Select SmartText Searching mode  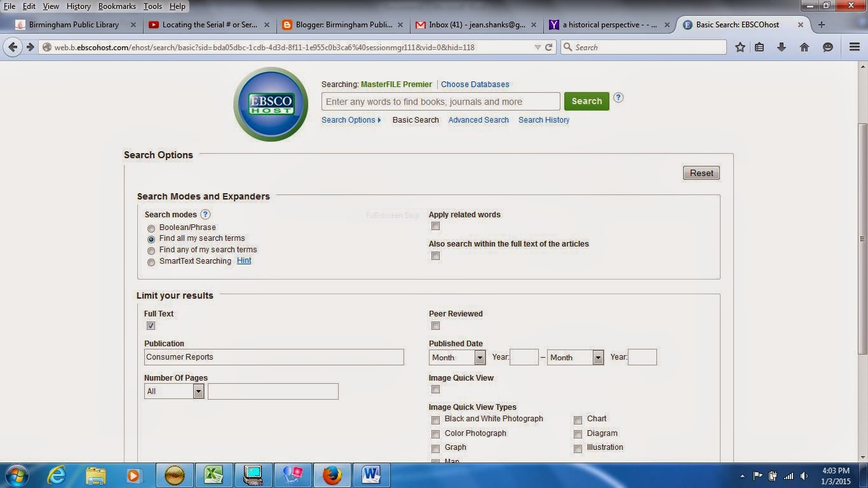[x=151, y=262]
